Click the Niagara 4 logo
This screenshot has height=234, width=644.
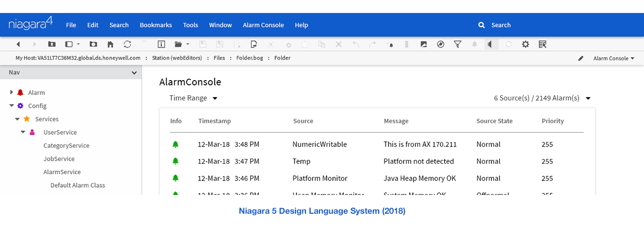tap(31, 24)
